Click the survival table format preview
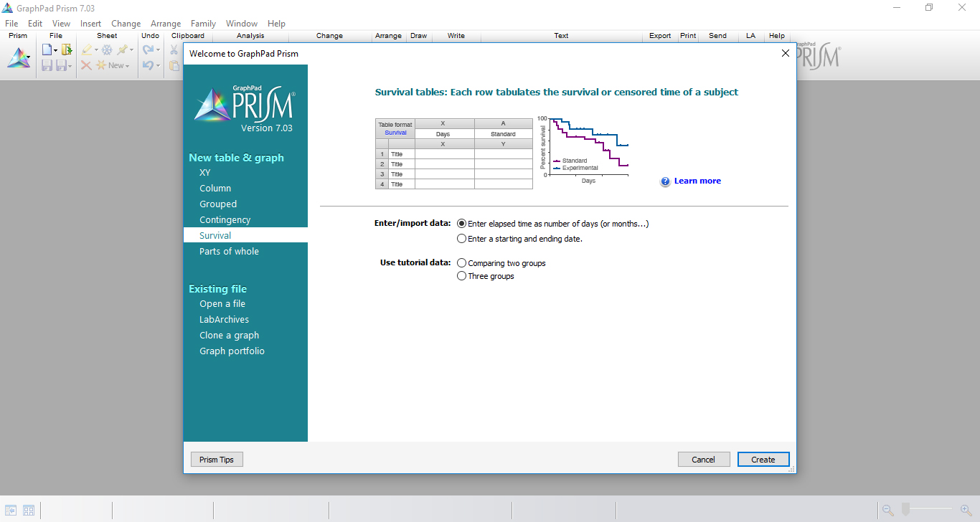 click(x=454, y=154)
